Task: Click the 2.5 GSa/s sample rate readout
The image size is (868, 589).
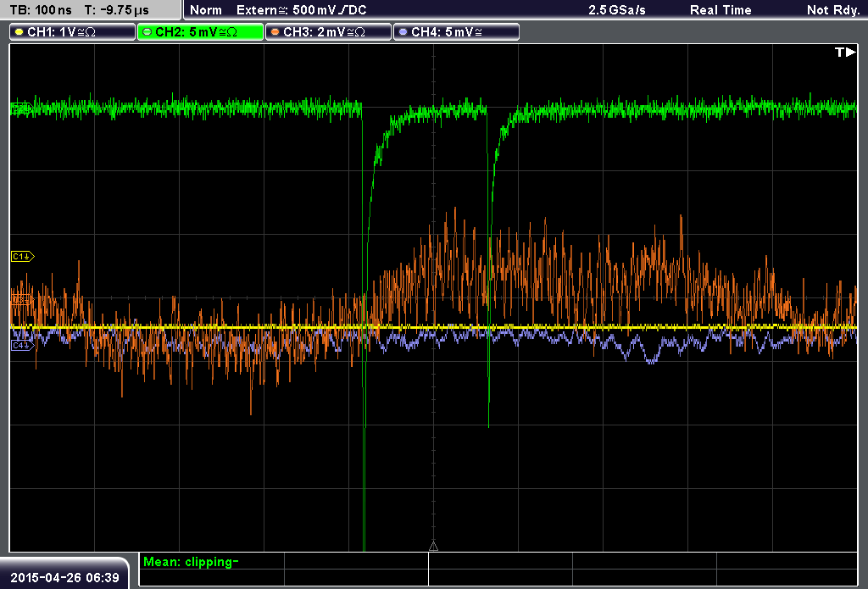Action: pyautogui.click(x=617, y=10)
